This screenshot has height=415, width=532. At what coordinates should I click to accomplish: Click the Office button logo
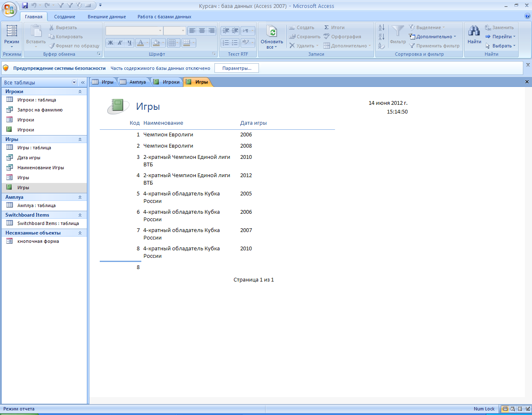pyautogui.click(x=9, y=9)
